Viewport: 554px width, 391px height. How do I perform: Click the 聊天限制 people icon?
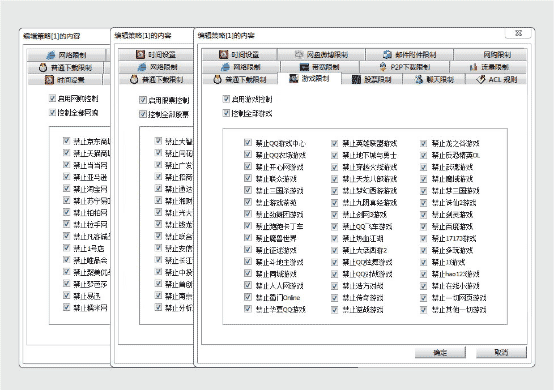coord(419,79)
